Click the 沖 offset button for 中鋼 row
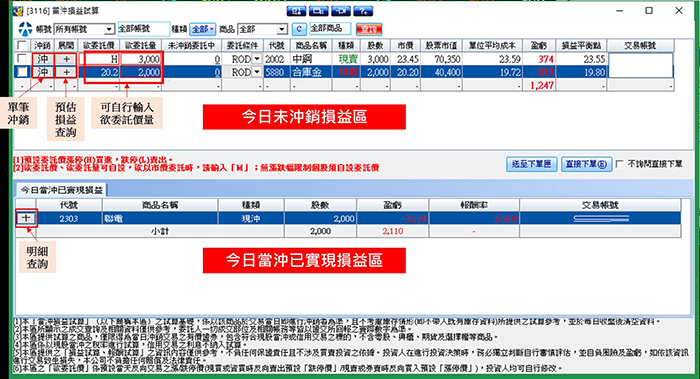This screenshot has height=379, width=700. tap(43, 59)
